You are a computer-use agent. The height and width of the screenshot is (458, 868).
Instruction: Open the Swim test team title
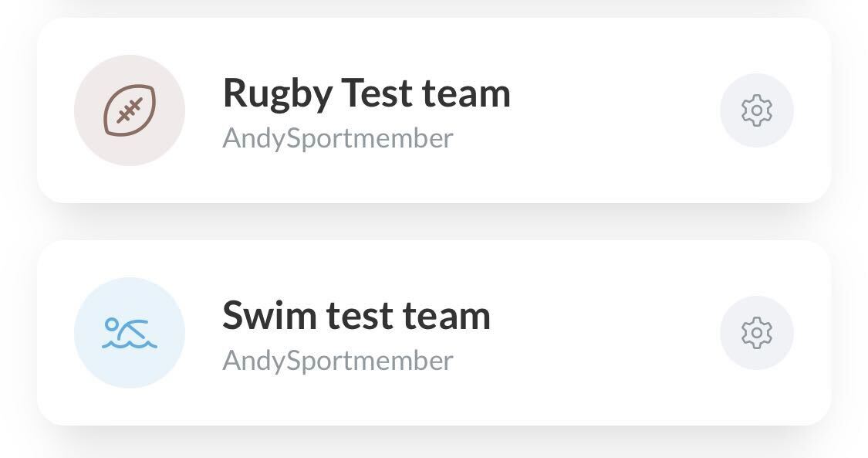pyautogui.click(x=356, y=315)
